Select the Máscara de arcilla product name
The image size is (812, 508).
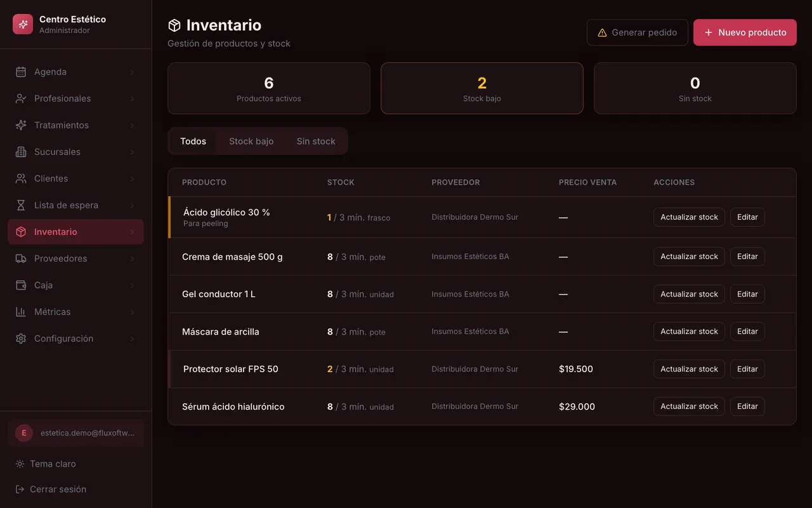tap(221, 331)
